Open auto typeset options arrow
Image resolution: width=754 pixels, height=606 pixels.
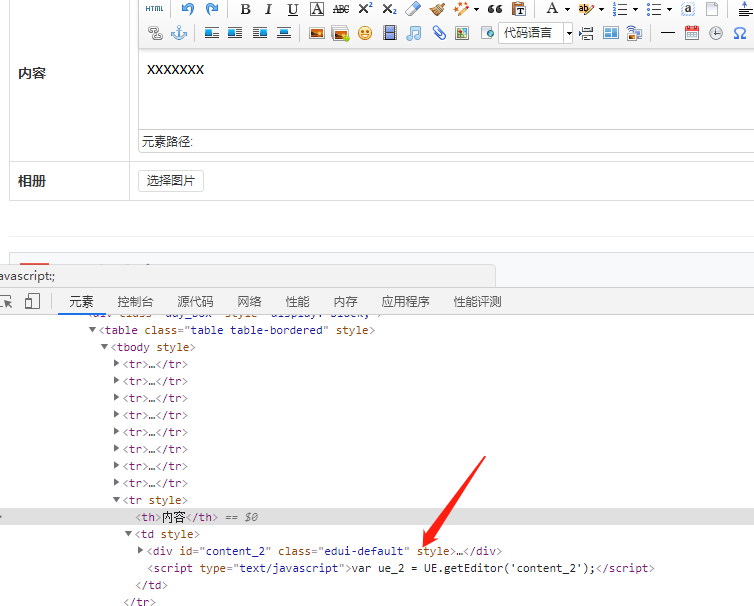pos(476,9)
